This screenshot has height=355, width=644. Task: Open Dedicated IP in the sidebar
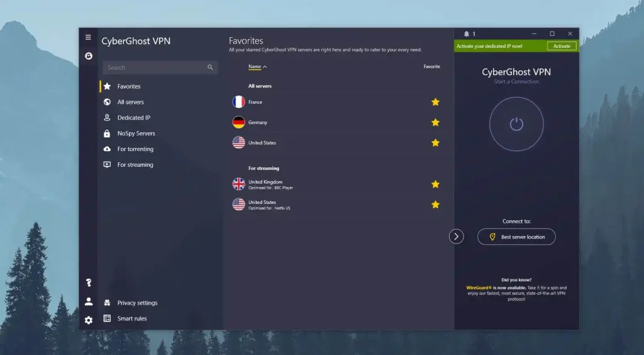pyautogui.click(x=134, y=118)
